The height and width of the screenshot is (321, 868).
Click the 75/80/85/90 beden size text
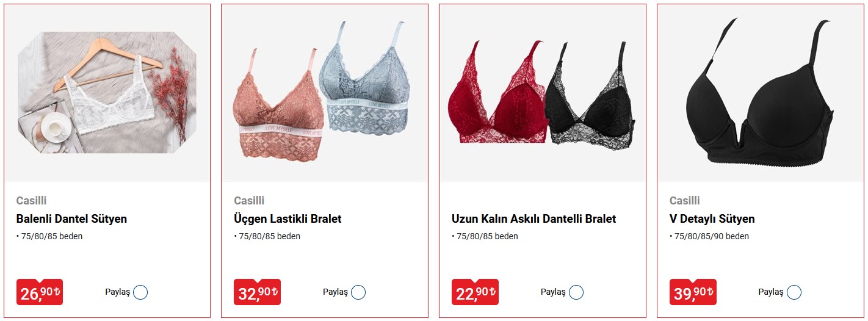[711, 236]
